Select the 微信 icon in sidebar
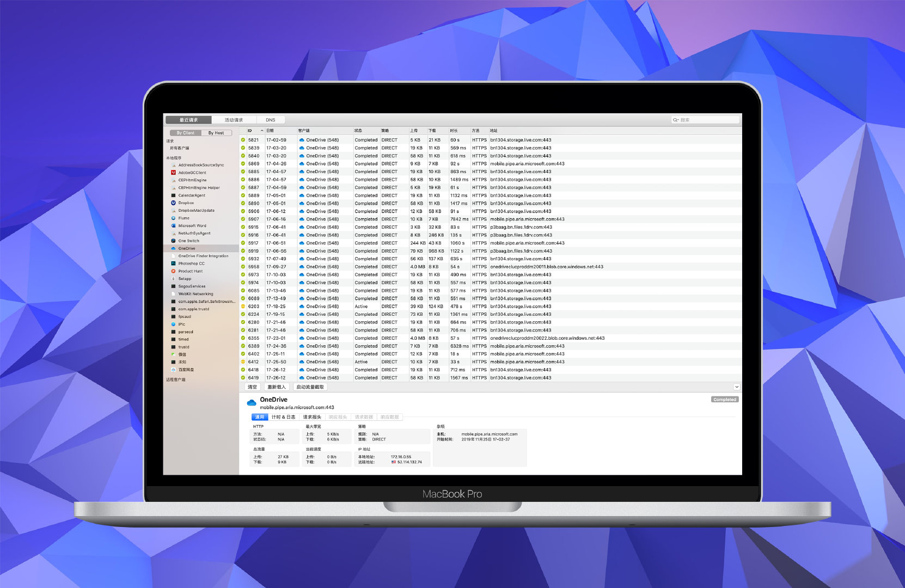905x588 pixels. (174, 354)
